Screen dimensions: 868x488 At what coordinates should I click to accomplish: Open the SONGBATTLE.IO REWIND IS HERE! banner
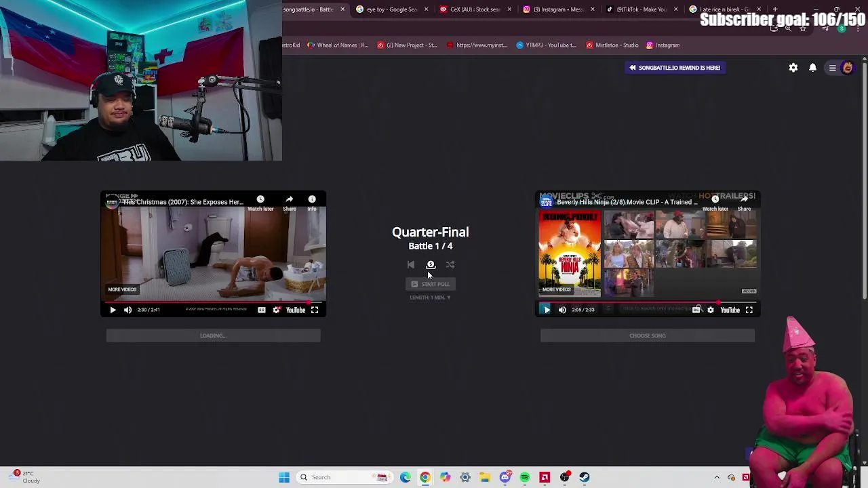675,68
